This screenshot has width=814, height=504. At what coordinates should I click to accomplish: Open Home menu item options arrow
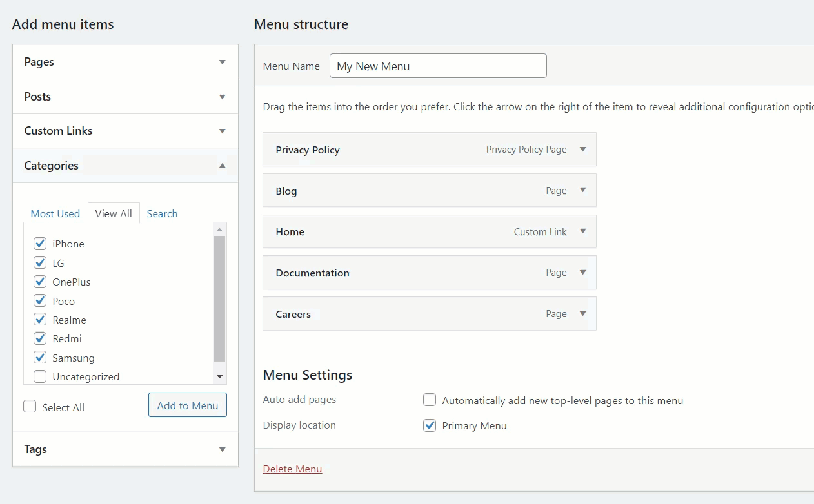[x=582, y=231]
